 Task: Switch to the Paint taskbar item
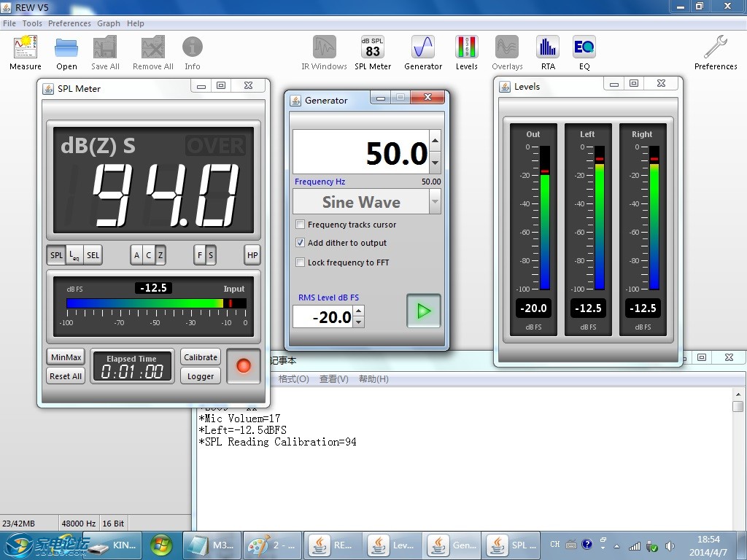272,545
